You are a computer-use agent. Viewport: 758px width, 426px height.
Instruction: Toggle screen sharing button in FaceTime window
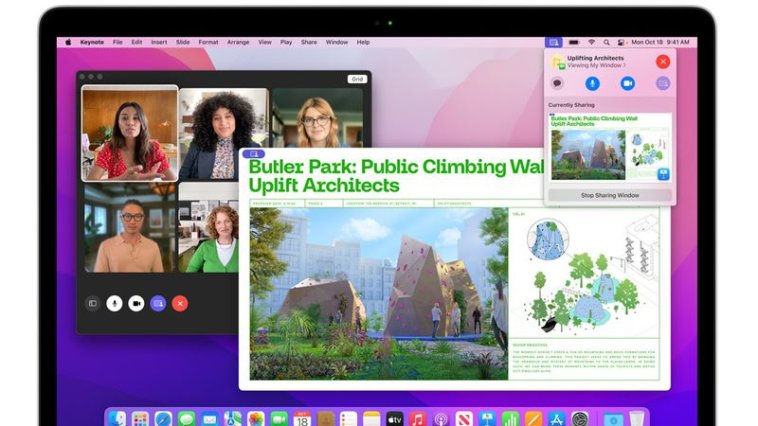click(158, 304)
